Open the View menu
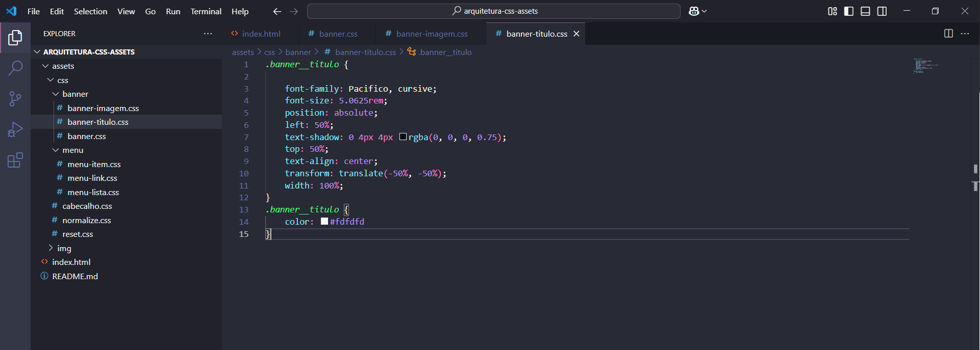 [x=126, y=11]
